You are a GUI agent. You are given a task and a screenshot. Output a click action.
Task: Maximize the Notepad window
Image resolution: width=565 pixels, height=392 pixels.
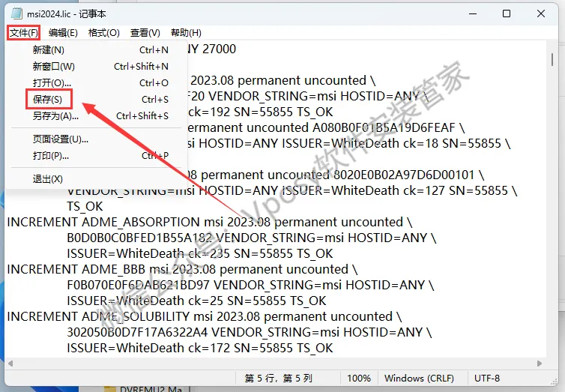[507, 13]
